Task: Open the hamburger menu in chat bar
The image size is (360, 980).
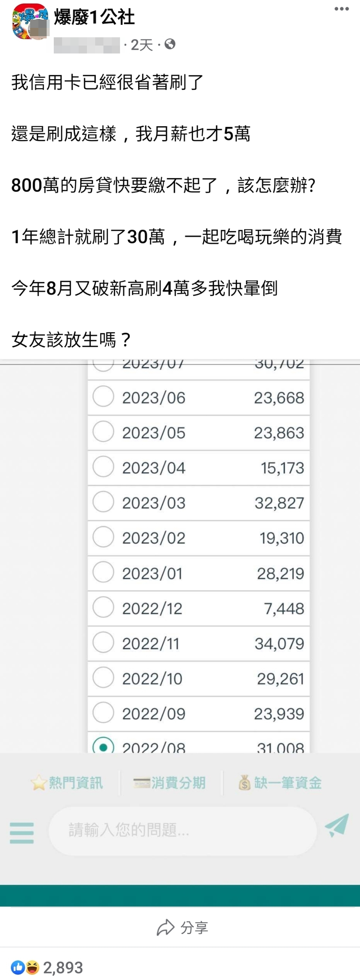Action: click(22, 833)
